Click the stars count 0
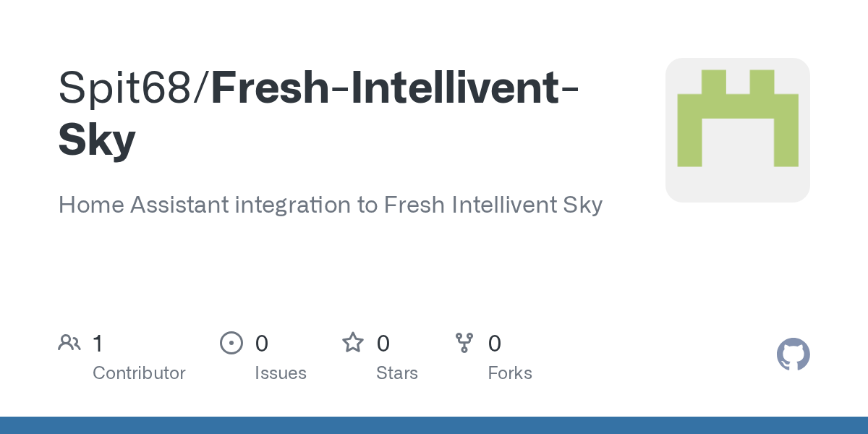 (x=383, y=343)
